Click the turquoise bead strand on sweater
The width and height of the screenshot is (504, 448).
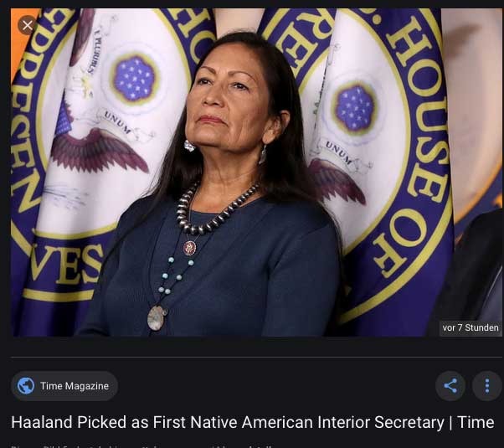[x=175, y=275]
